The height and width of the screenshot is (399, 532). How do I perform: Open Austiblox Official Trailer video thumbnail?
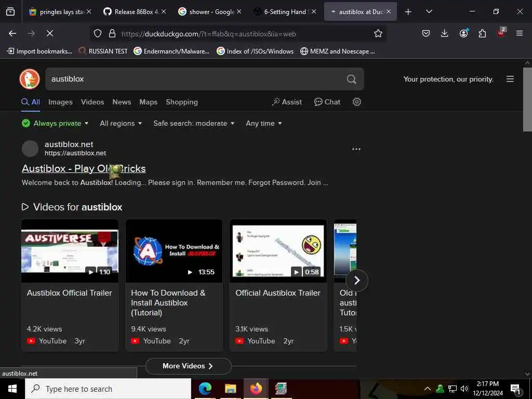[x=70, y=251]
